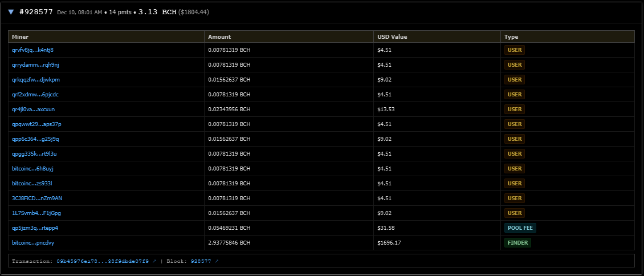Click the Dec 10, 08:01 AM timestamp
Viewport: 644px width, 276px height.
(x=80, y=13)
